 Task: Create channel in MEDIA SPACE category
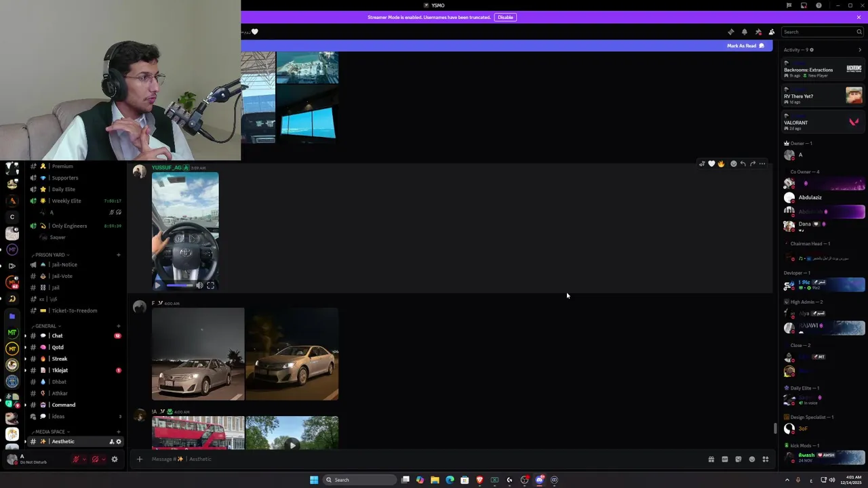(x=118, y=432)
